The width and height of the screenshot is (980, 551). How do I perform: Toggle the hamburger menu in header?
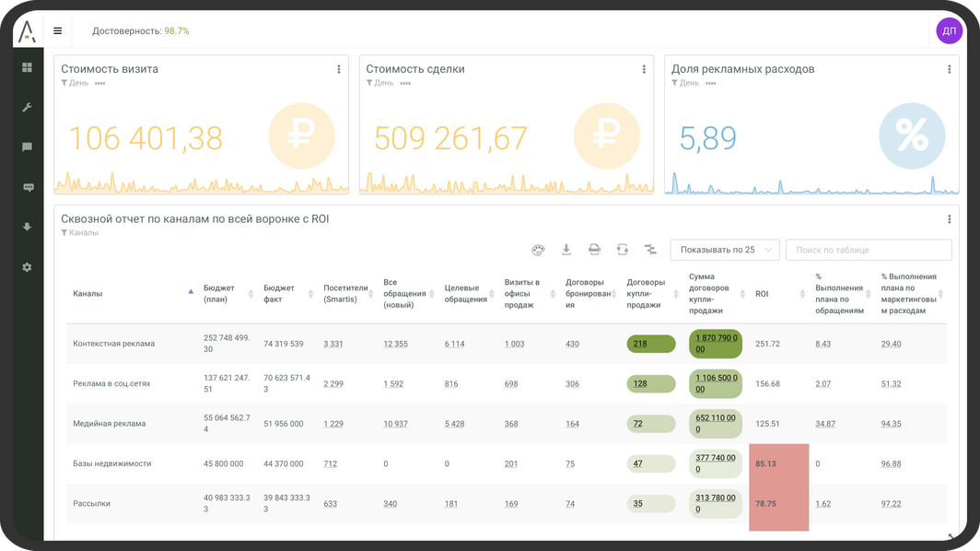pyautogui.click(x=58, y=30)
